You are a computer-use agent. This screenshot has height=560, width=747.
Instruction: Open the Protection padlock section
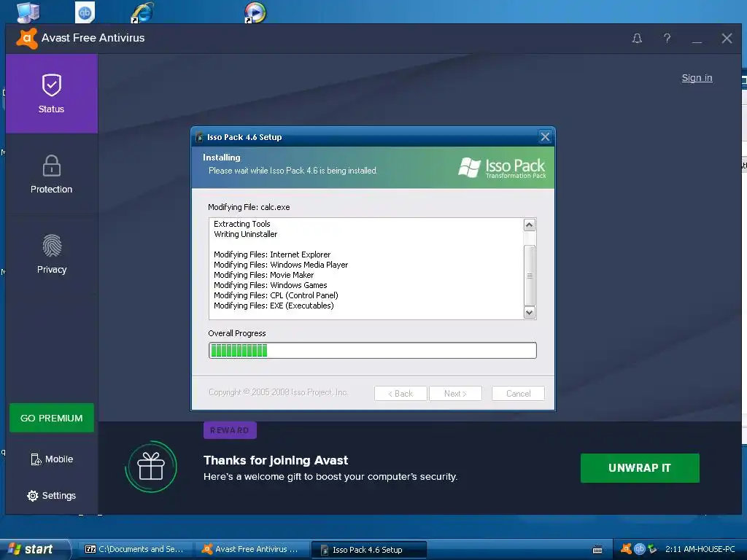point(52,174)
